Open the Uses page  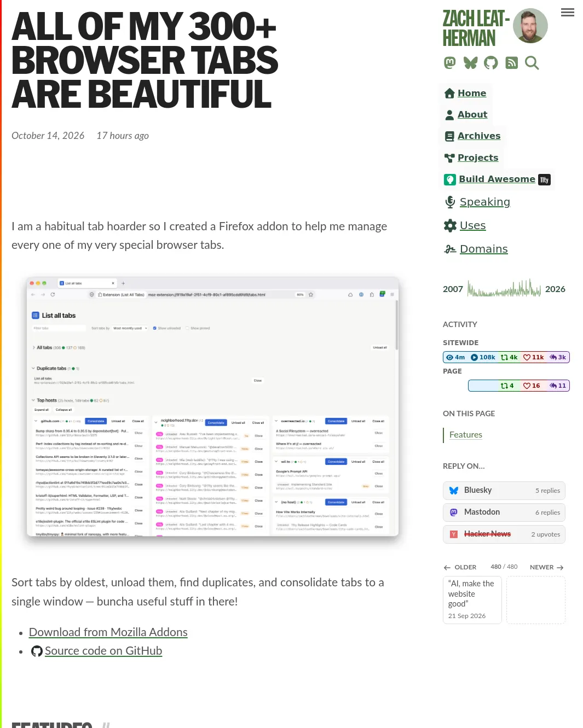coord(473,225)
